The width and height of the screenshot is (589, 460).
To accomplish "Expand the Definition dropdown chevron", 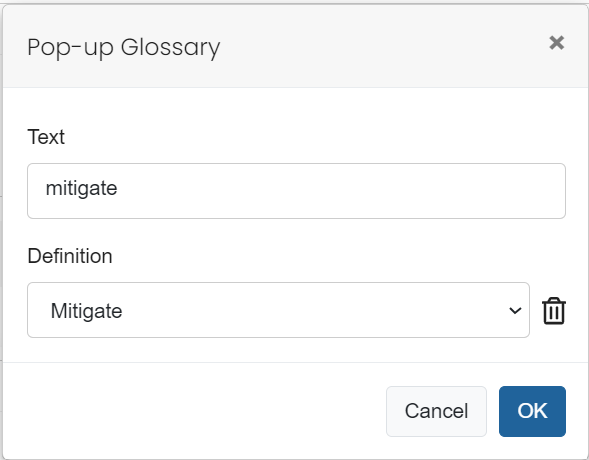I will point(515,311).
